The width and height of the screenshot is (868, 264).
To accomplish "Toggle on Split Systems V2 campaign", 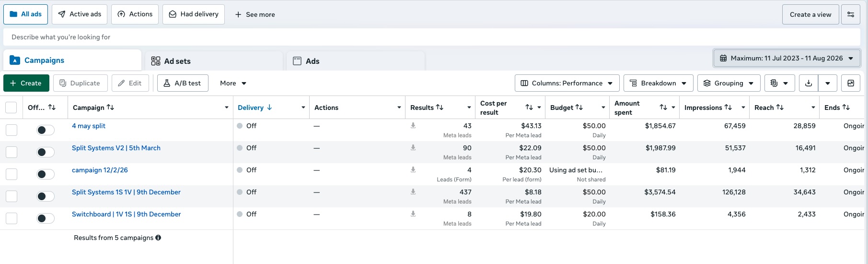I will (46, 152).
